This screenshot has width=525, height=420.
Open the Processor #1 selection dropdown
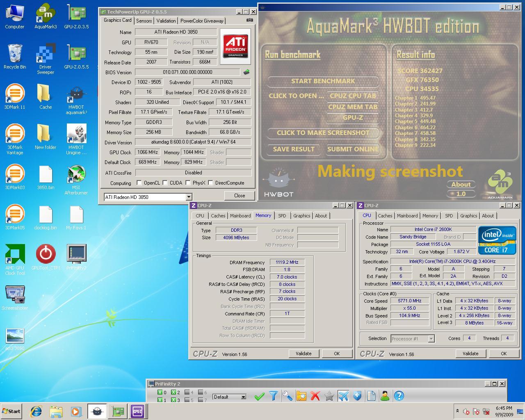[431, 339]
